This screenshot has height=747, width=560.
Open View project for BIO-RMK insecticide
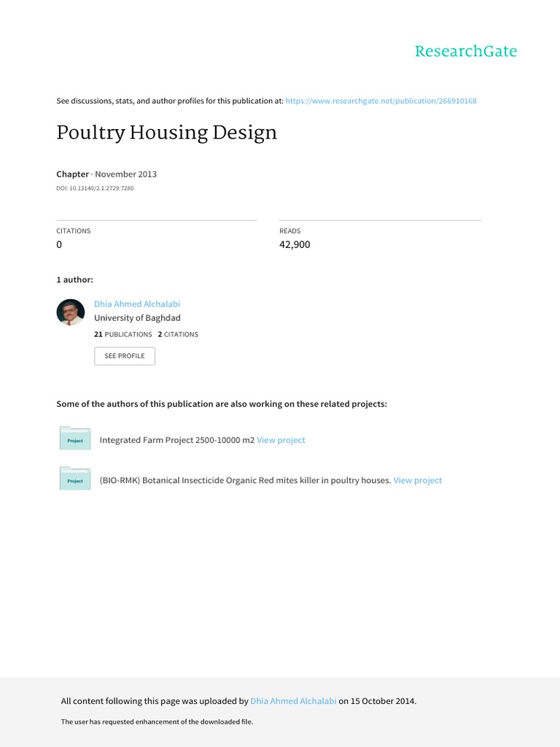[x=417, y=480]
